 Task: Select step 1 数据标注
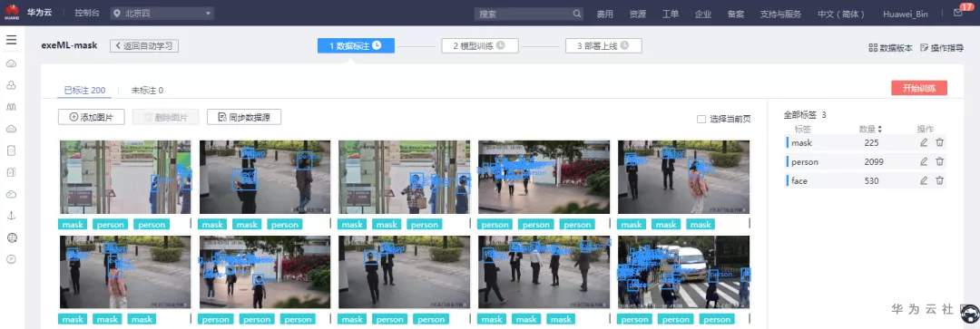pos(356,45)
